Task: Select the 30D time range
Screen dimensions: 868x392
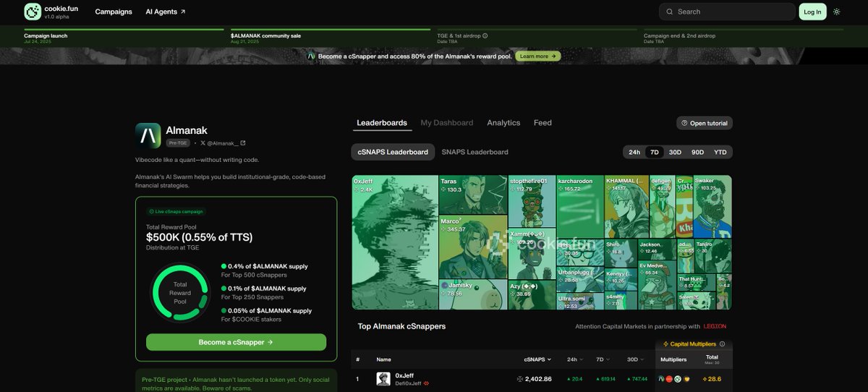Action: click(x=675, y=152)
